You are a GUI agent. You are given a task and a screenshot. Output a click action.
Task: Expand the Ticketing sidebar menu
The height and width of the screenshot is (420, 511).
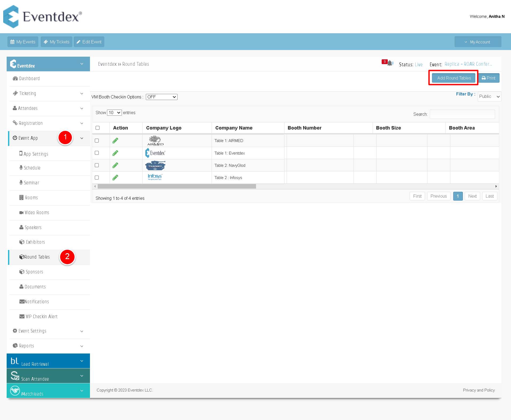pos(48,93)
